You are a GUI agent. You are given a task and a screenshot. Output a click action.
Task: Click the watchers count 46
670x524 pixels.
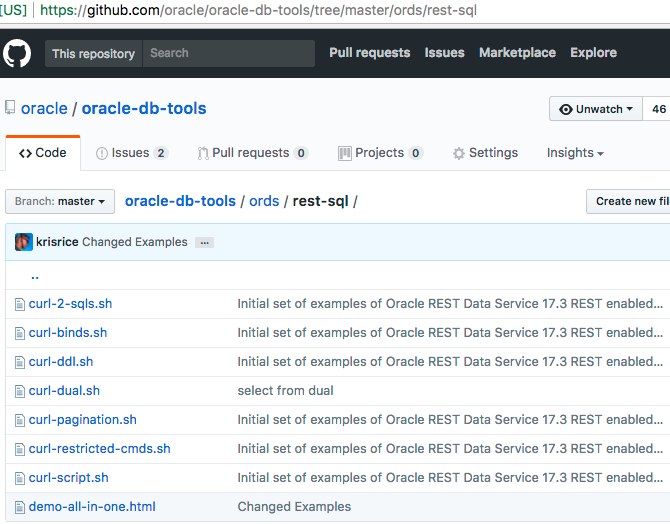657,109
